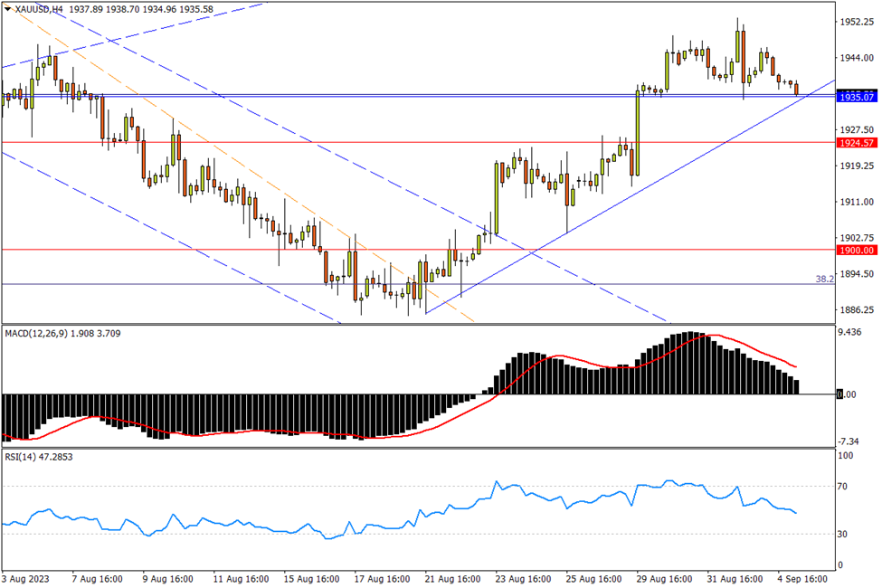Click the 38.2 Fibonacci level label
The height and width of the screenshot is (588, 882).
tap(824, 280)
